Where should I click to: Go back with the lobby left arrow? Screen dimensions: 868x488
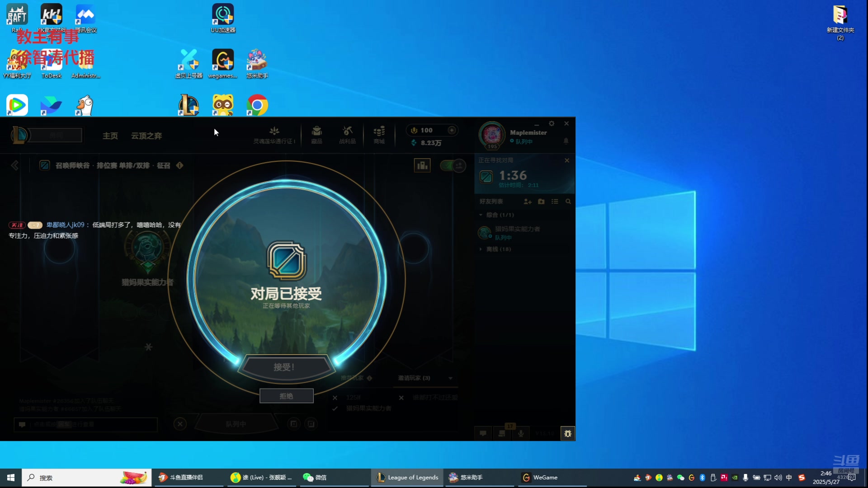click(14, 165)
